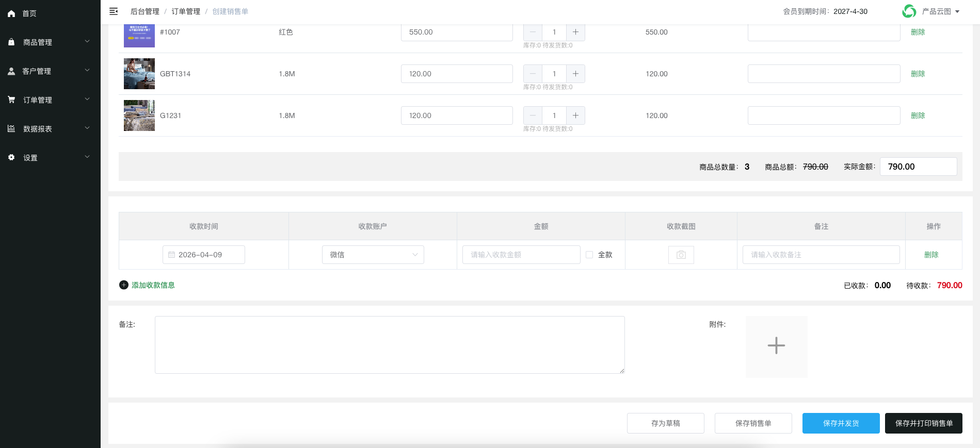This screenshot has width=980, height=448.
Task: Click the blue 保存并发货 button
Action: click(x=841, y=423)
